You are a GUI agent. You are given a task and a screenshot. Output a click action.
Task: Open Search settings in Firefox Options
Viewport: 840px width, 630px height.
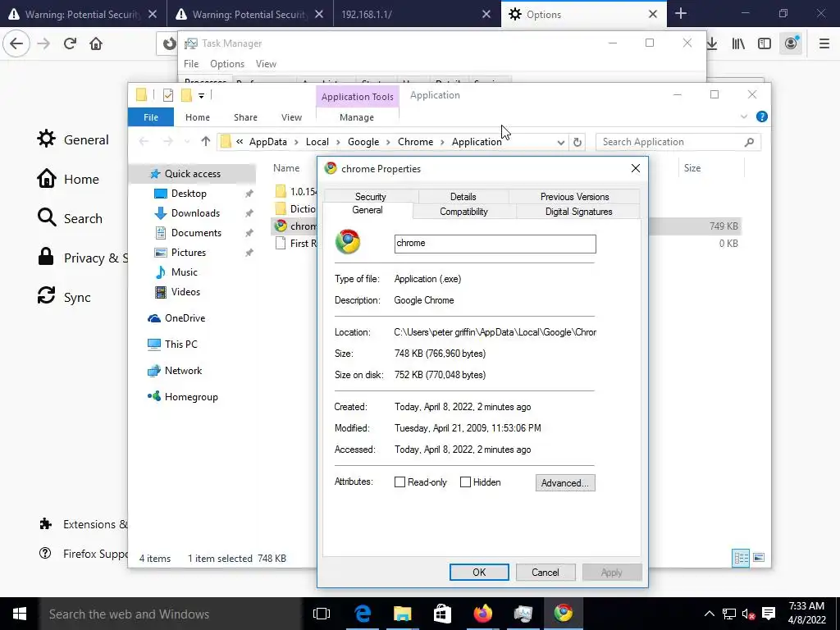pyautogui.click(x=70, y=218)
